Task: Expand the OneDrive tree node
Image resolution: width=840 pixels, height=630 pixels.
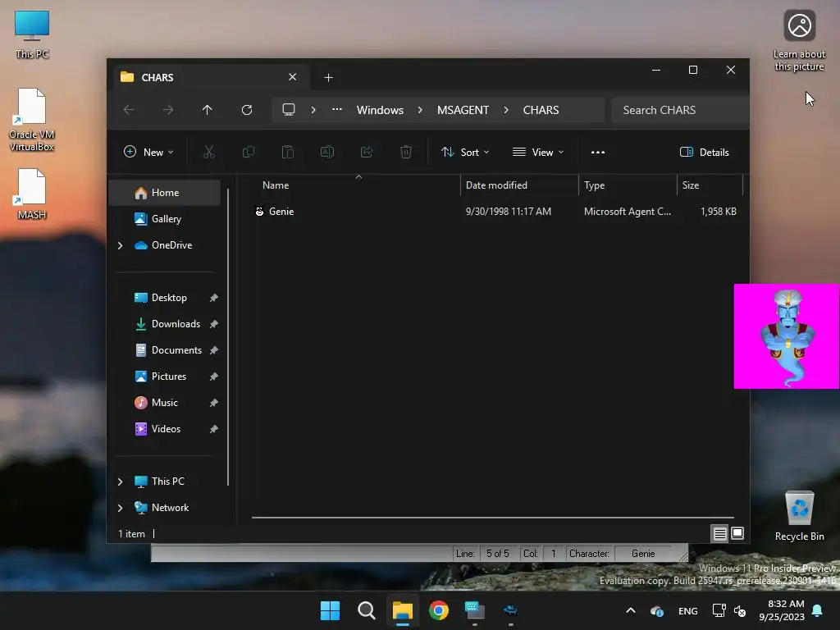Action: click(120, 245)
